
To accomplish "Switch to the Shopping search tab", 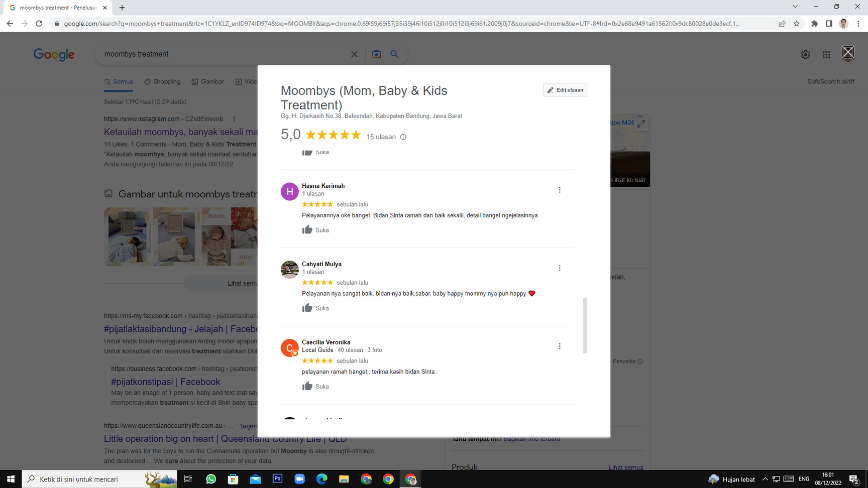I will pyautogui.click(x=162, y=82).
